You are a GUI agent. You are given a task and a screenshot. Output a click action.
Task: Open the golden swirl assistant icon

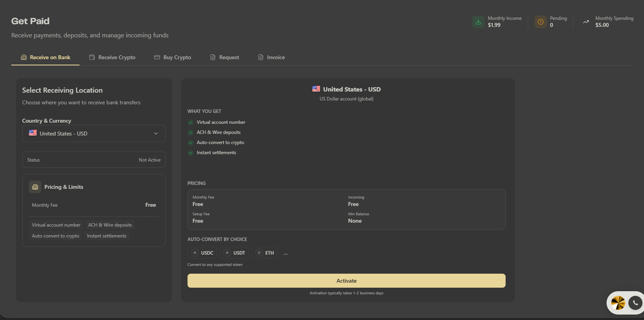click(618, 302)
